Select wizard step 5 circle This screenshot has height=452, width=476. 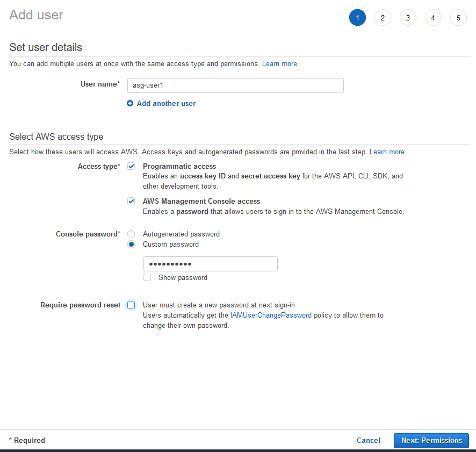click(x=458, y=18)
